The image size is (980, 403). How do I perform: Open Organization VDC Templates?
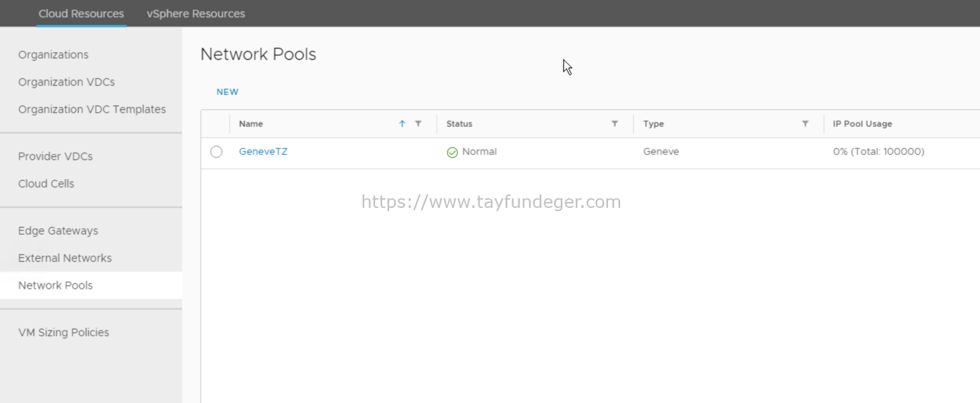pos(92,109)
